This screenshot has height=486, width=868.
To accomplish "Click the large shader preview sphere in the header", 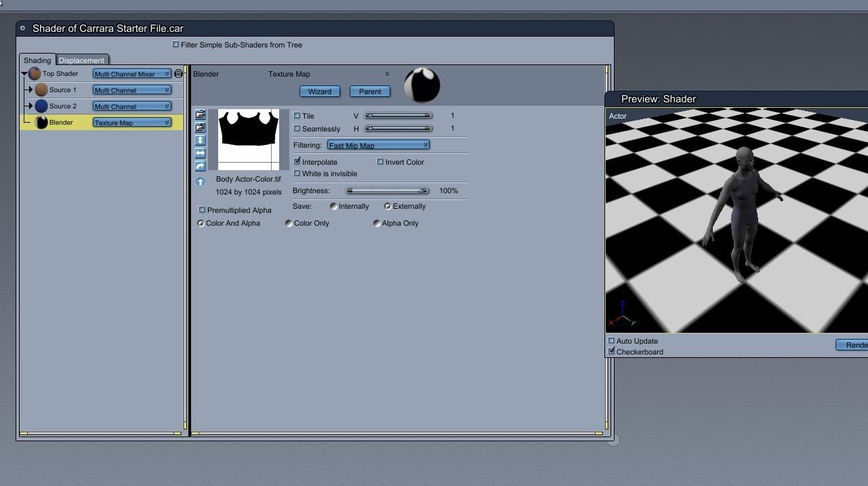I will pyautogui.click(x=422, y=85).
